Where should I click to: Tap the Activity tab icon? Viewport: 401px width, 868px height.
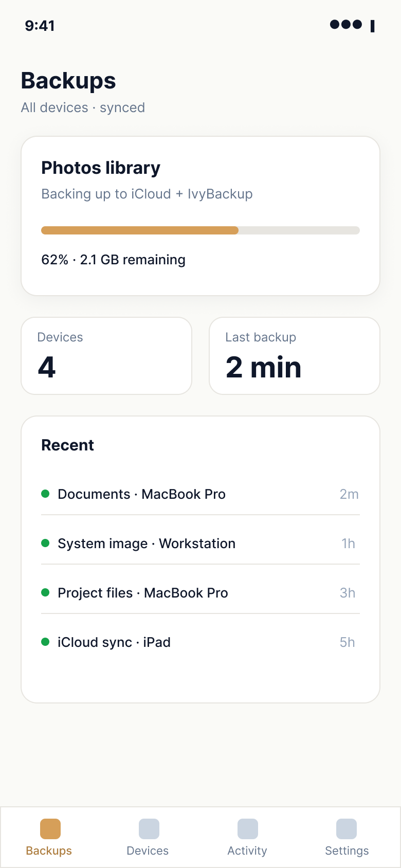point(248,829)
